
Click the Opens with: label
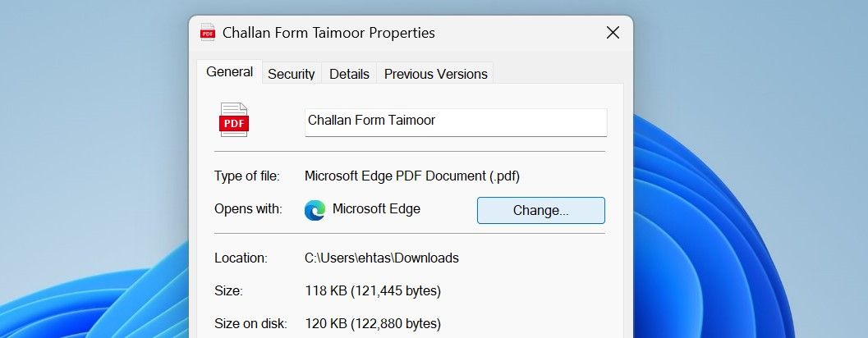point(248,209)
